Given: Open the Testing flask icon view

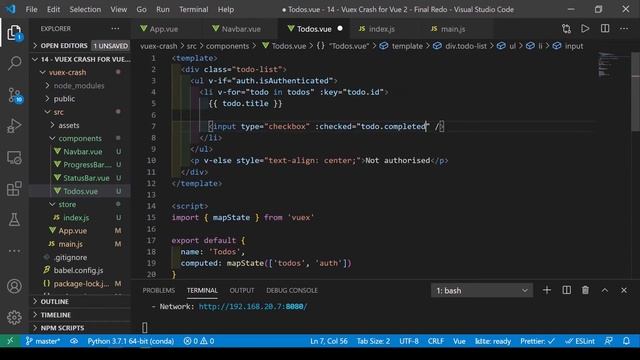Looking at the screenshot, I should (x=14, y=220).
